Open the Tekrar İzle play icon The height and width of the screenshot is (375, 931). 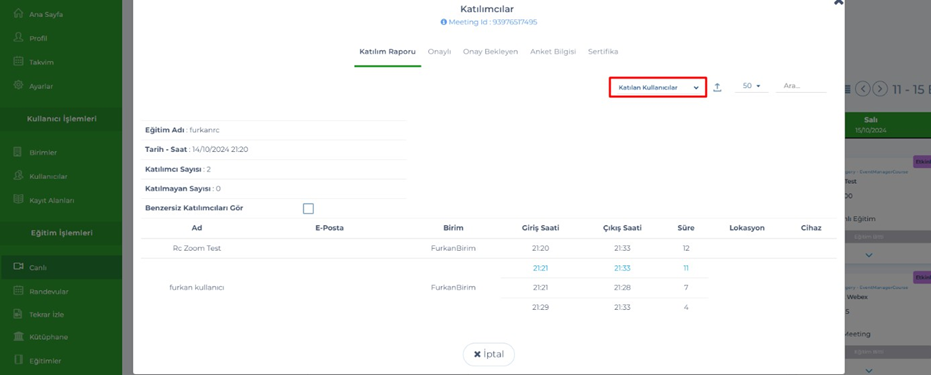pos(18,314)
